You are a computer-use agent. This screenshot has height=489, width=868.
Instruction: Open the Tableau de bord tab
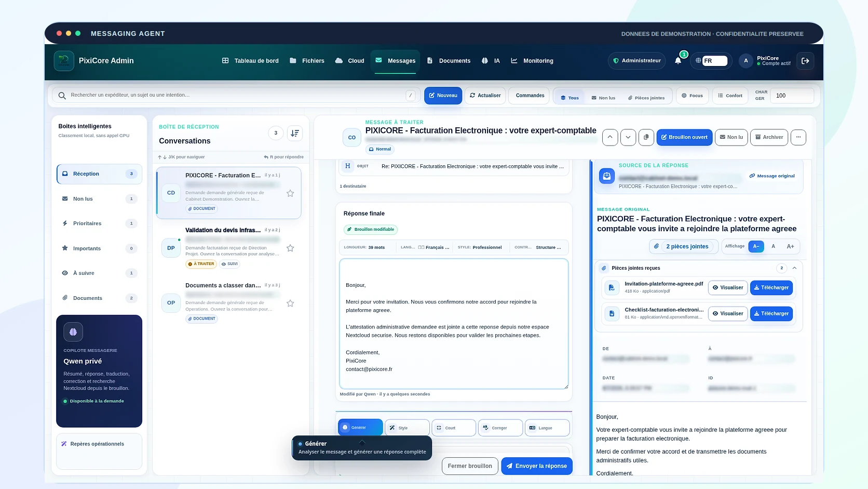click(250, 61)
